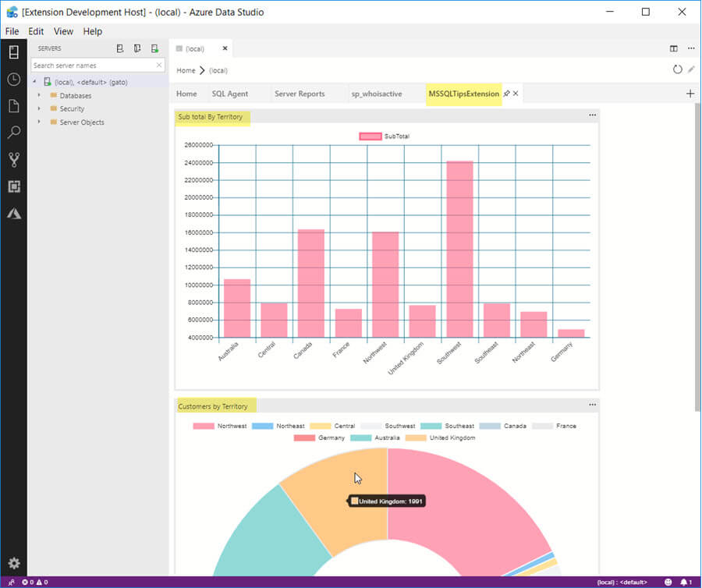The height and width of the screenshot is (588, 702).
Task: Open Customers by Territory widget menu
Action: (592, 405)
